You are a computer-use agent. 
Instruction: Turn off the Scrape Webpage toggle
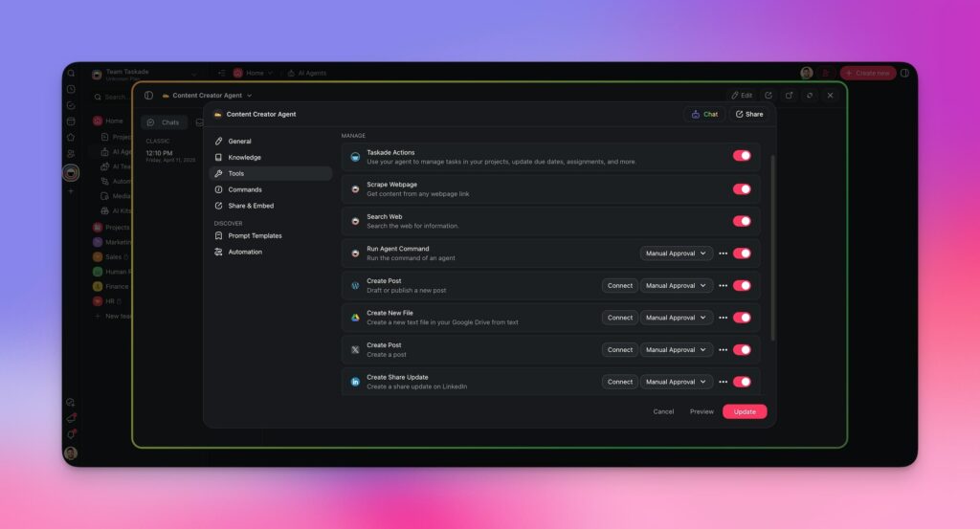click(x=742, y=189)
